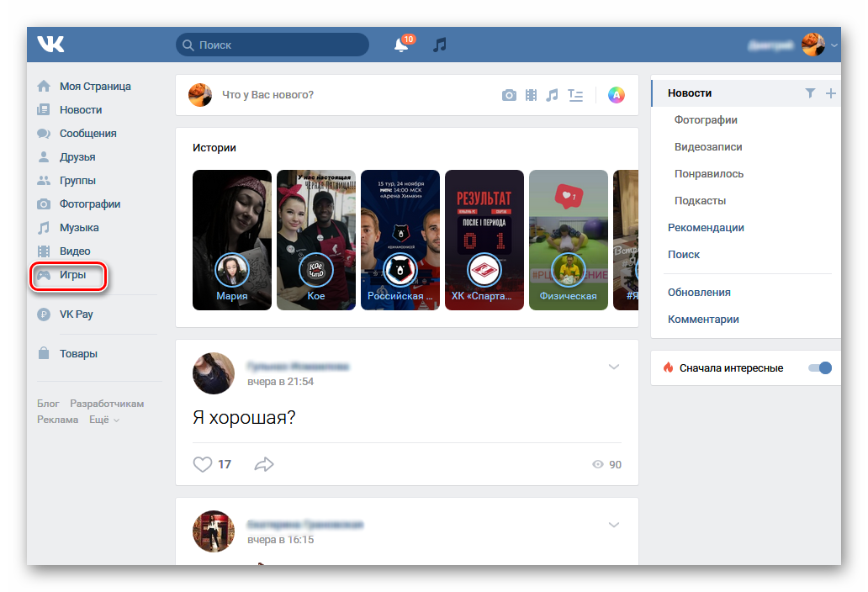Toggle the "Сначала интересные" switch

(819, 367)
